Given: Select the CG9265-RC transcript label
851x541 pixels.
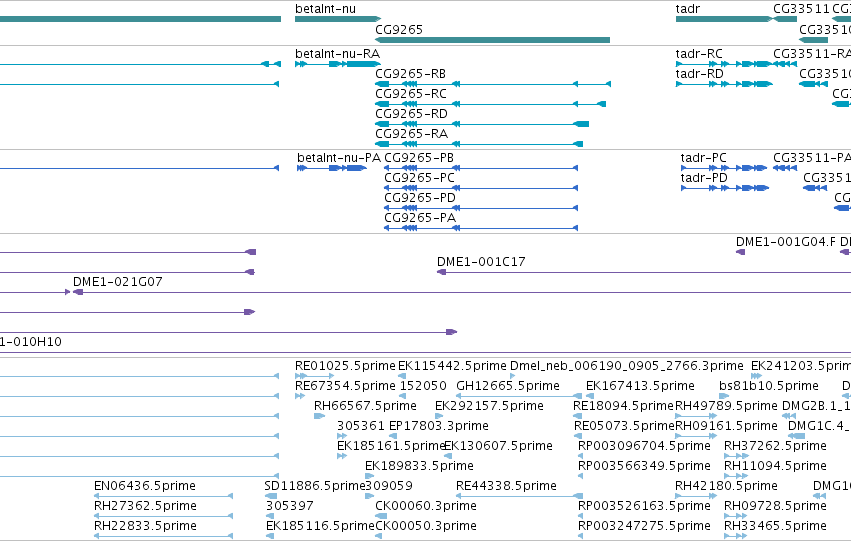Looking at the screenshot, I should (411, 94).
